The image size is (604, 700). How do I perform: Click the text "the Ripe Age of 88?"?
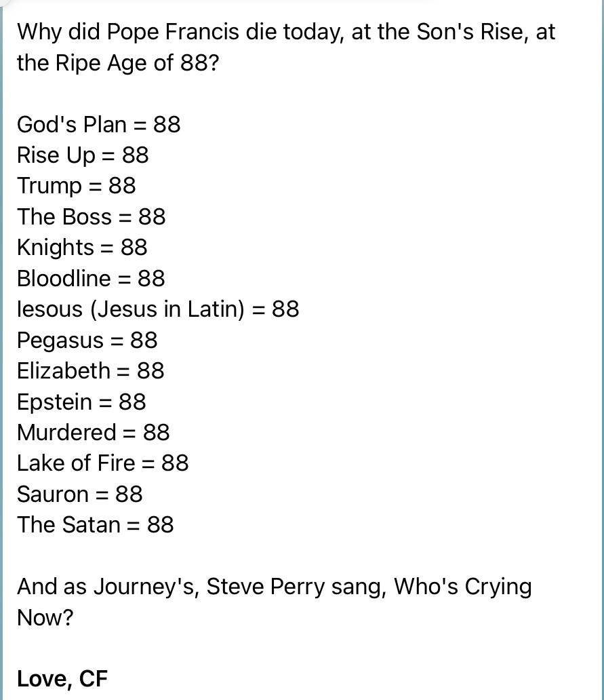118,63
